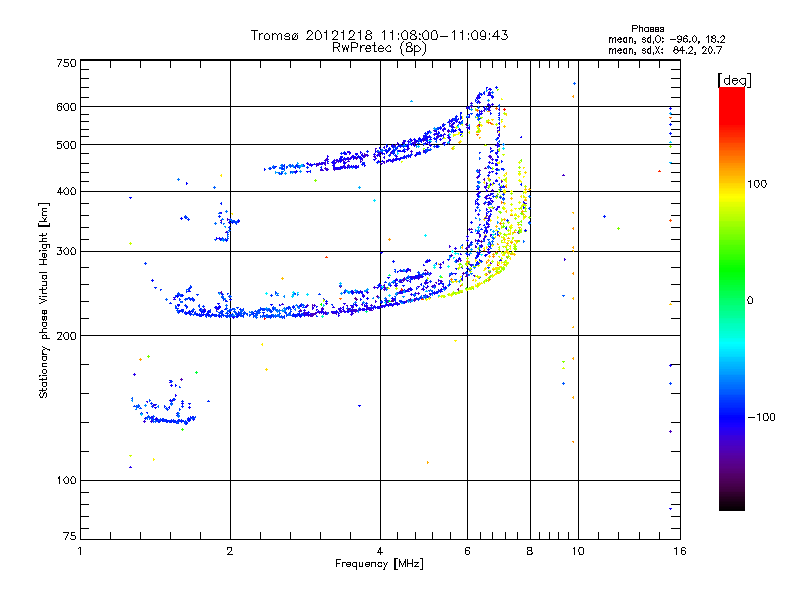
Task: Click y-axis tick label 300
Action: (66, 252)
